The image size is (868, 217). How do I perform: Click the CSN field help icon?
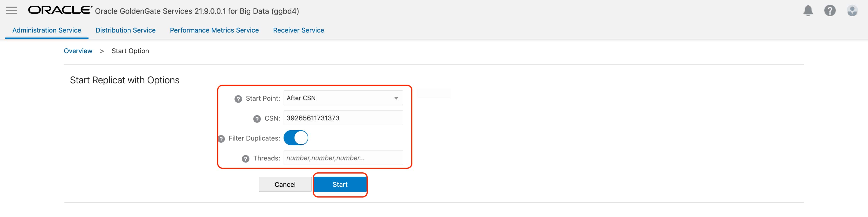257,119
